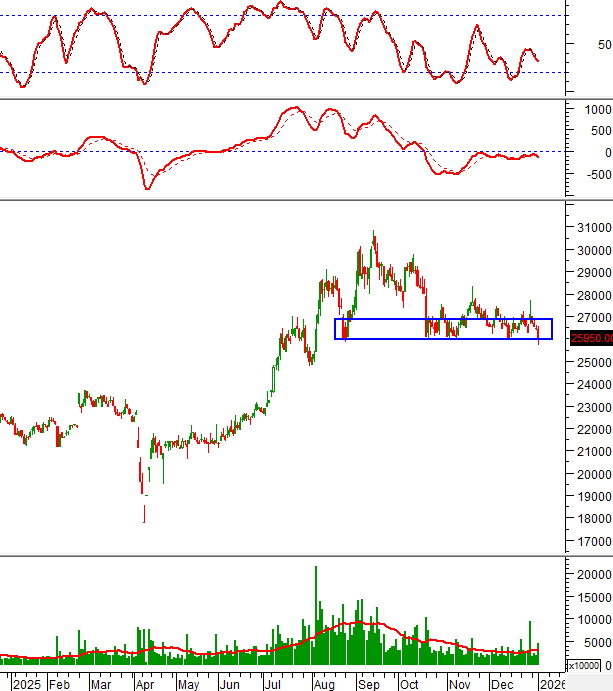613x691 pixels.
Task: Select the Apr month marker on the date axis
Action: click(145, 684)
